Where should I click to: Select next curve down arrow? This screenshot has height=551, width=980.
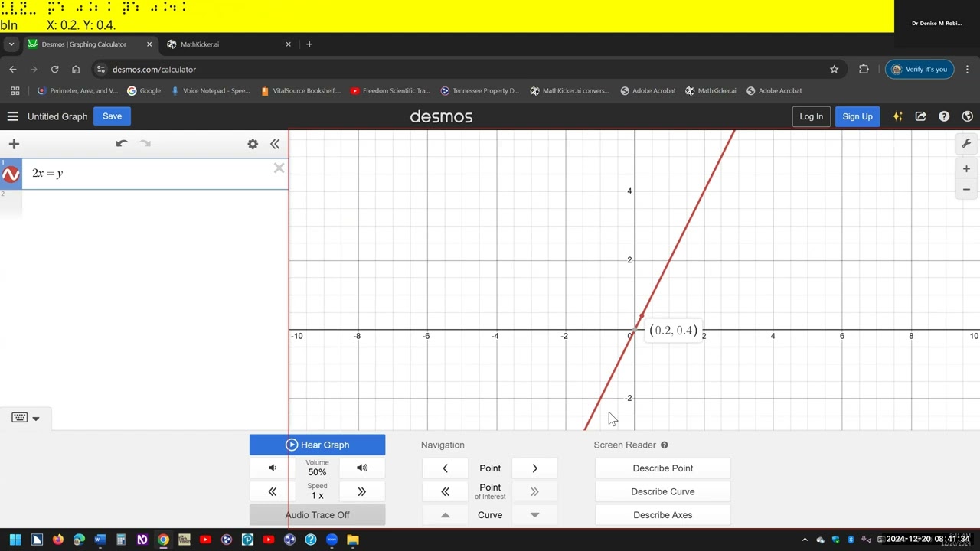(534, 515)
